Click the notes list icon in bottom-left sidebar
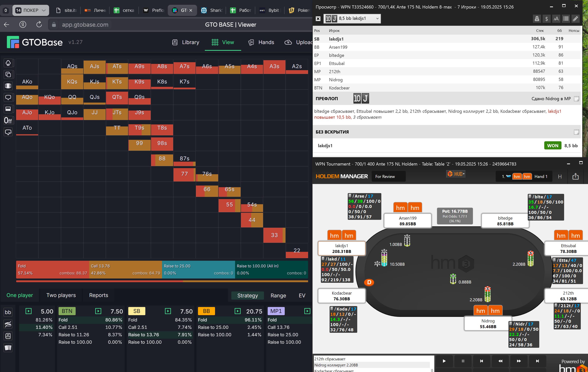588x372 pixels. 8,336
